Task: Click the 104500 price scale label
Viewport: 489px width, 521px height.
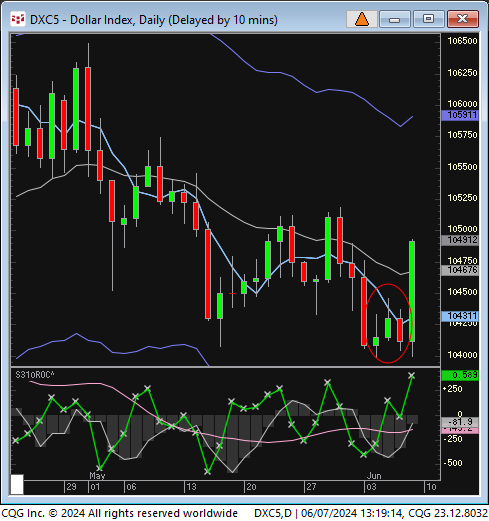Action: 462,292
